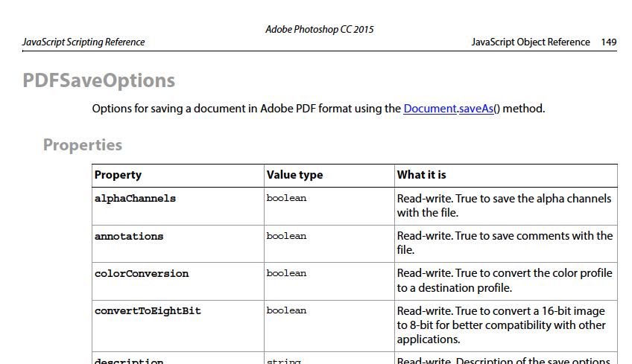Click the alpha channels description text

point(505,205)
